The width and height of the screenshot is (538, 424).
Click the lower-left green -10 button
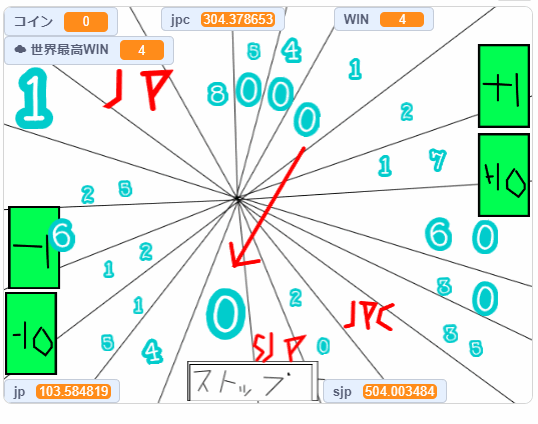click(31, 333)
